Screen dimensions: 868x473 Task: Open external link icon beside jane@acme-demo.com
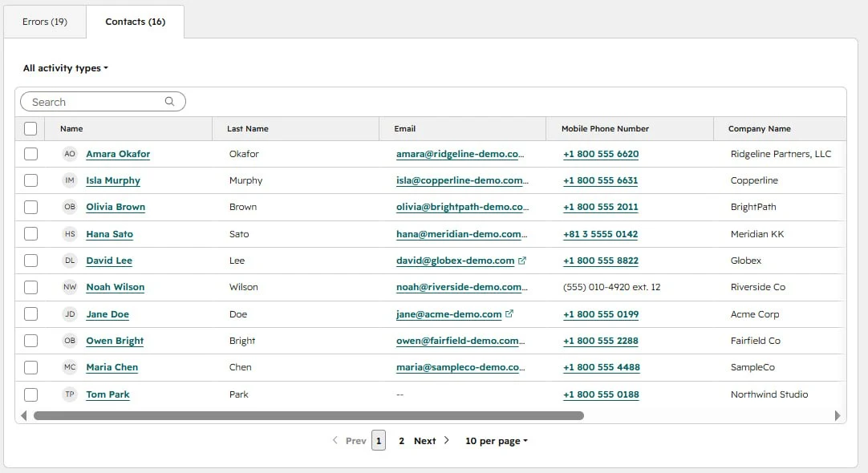click(x=509, y=313)
